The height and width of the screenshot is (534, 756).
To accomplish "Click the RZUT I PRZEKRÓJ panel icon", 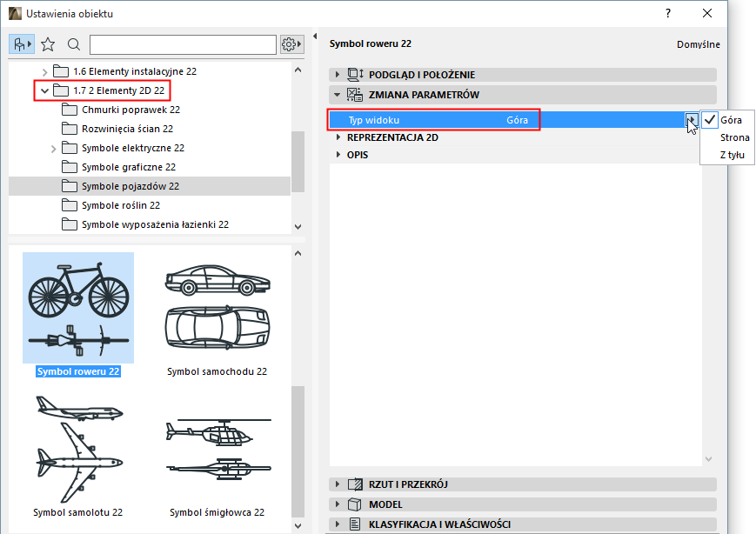I will [x=355, y=484].
